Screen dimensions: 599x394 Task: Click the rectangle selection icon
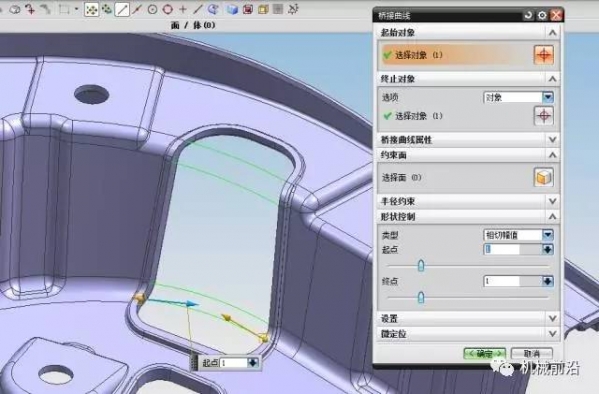pos(64,10)
